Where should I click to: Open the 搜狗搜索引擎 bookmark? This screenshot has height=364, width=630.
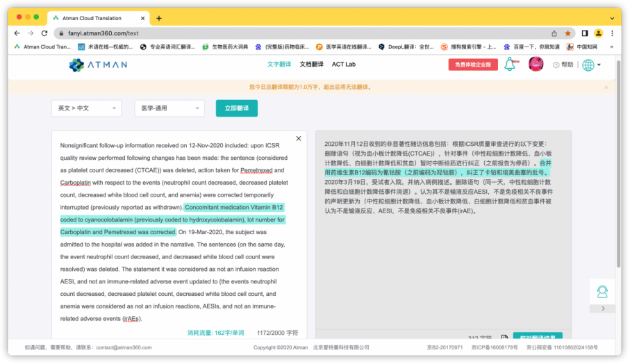pos(468,47)
